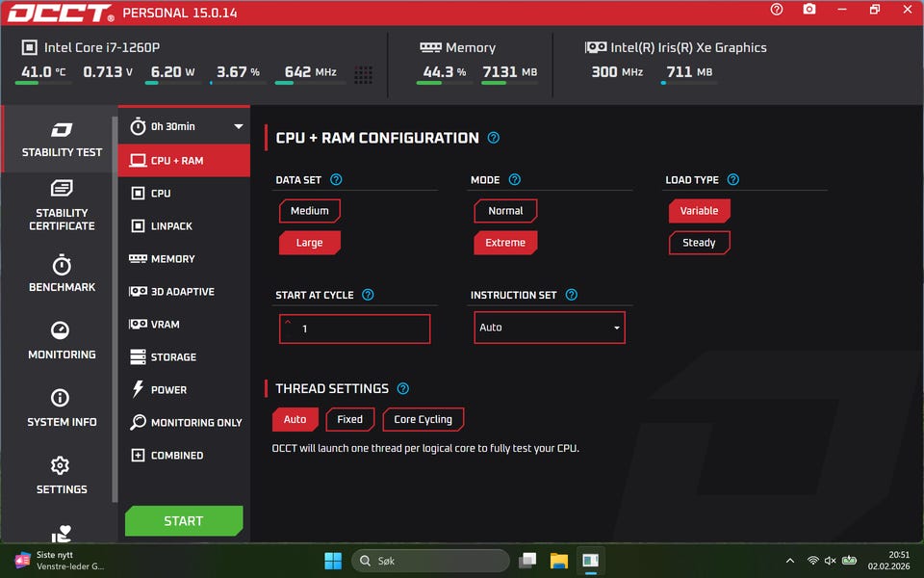
Task: Click the muted volume tray icon
Action: click(x=831, y=561)
